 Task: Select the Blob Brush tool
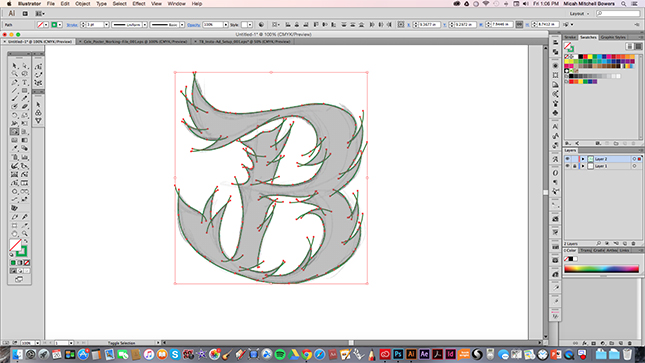click(x=15, y=107)
